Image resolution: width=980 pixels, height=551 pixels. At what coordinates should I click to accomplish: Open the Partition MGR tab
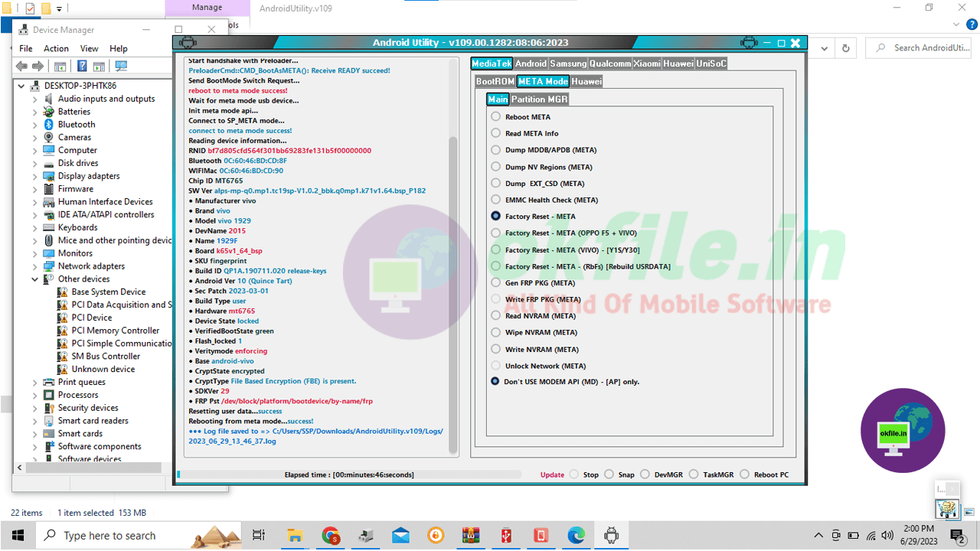pos(539,99)
